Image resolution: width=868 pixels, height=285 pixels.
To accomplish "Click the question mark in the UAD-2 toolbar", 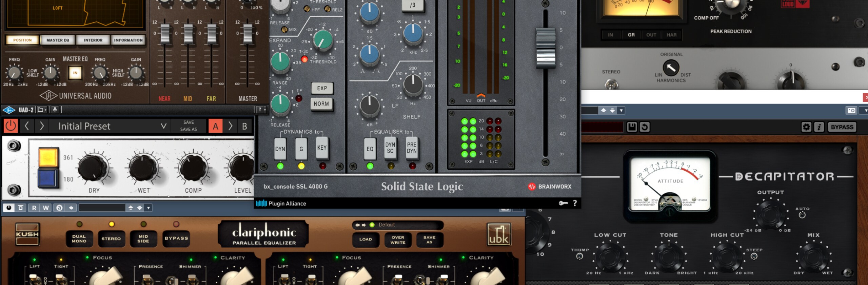I will click(x=260, y=110).
